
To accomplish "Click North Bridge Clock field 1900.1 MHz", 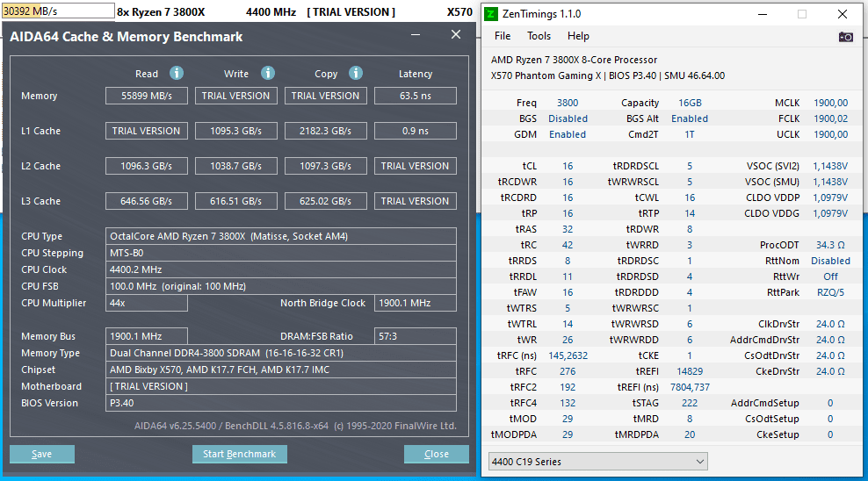I will pos(416,303).
